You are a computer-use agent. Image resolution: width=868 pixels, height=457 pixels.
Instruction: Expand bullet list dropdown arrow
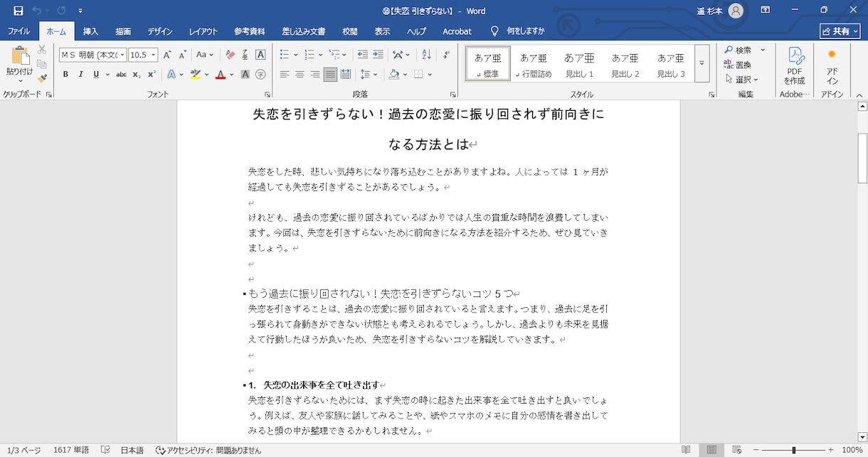tap(295, 55)
